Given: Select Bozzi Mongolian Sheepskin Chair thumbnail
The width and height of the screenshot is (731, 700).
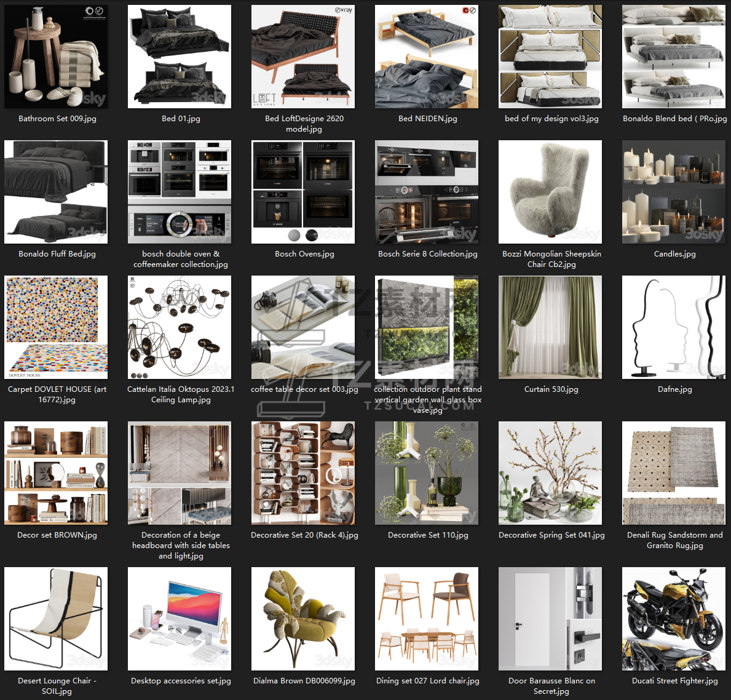Looking at the screenshot, I should tap(550, 192).
